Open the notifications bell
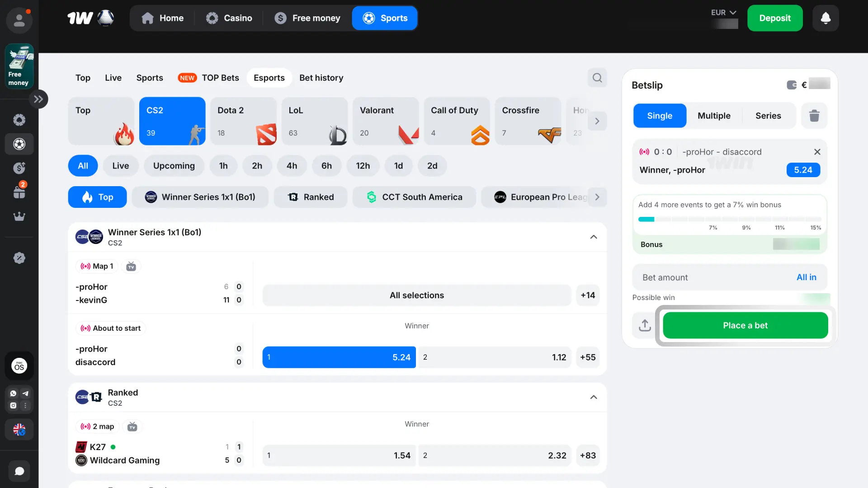The width and height of the screenshot is (868, 488). [x=826, y=18]
